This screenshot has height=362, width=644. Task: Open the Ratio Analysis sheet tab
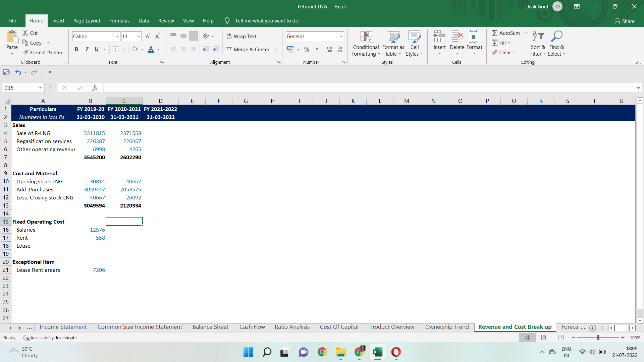click(x=292, y=327)
